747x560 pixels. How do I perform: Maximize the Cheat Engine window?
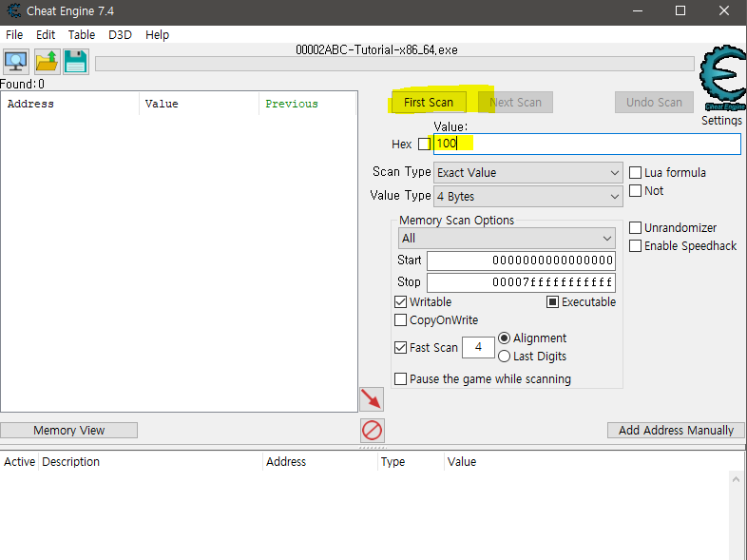point(680,11)
